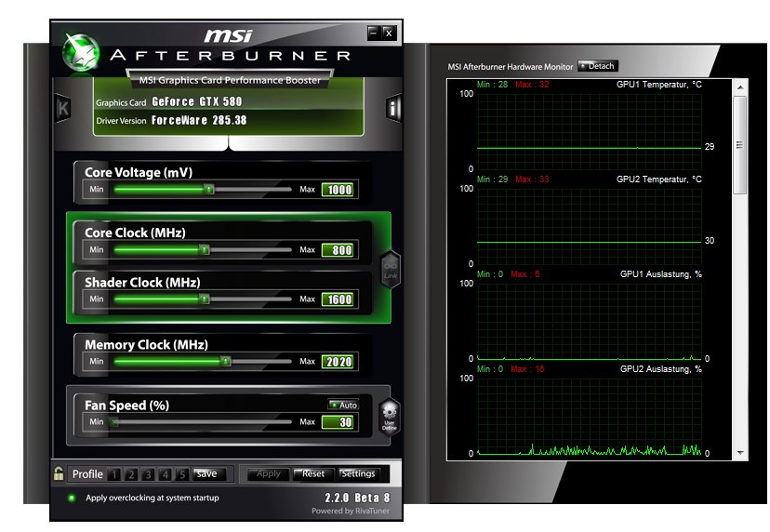Minimize the Afterburner window
This screenshot has height=532, width=770.
point(374,33)
